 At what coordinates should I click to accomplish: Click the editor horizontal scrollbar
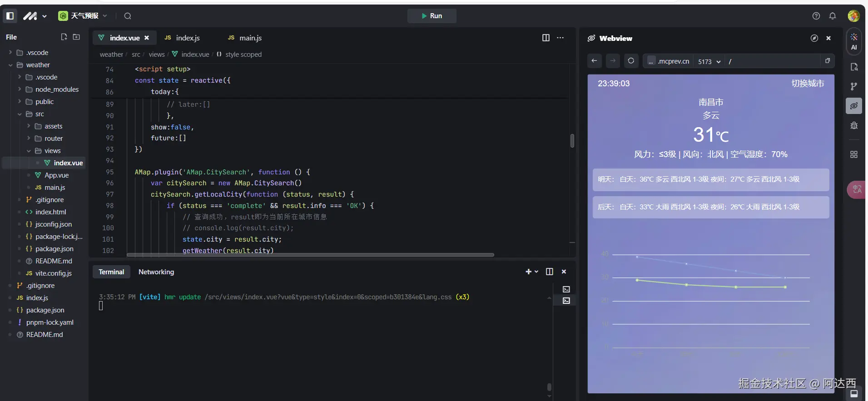[x=310, y=255]
